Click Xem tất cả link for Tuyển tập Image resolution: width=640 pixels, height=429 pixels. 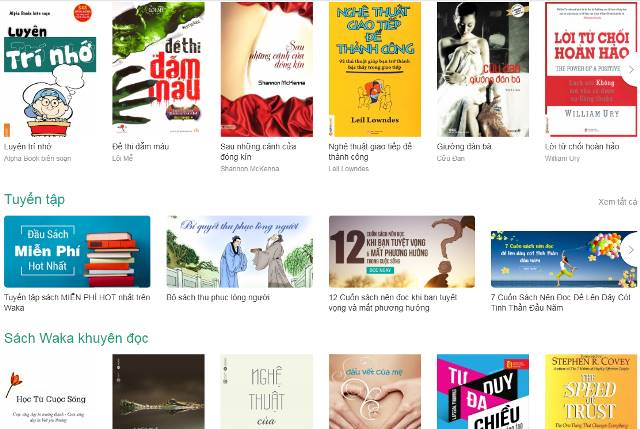(x=618, y=202)
